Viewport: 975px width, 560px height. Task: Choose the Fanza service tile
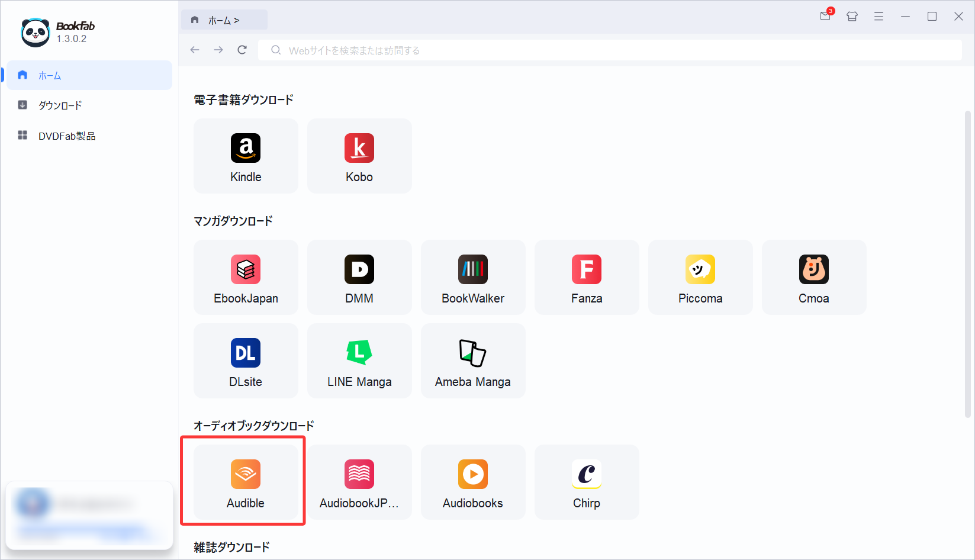[587, 277]
